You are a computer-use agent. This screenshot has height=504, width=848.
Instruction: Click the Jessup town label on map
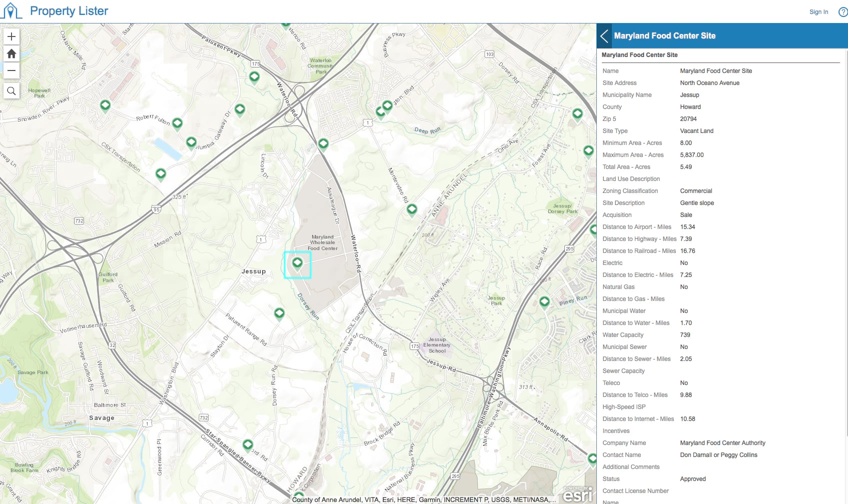coord(254,271)
